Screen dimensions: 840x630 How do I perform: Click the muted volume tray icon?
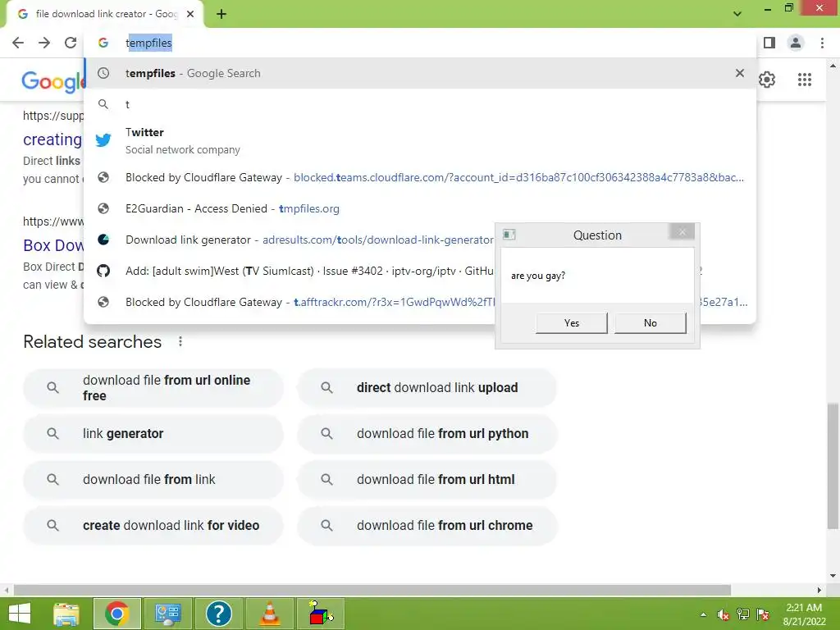(724, 614)
